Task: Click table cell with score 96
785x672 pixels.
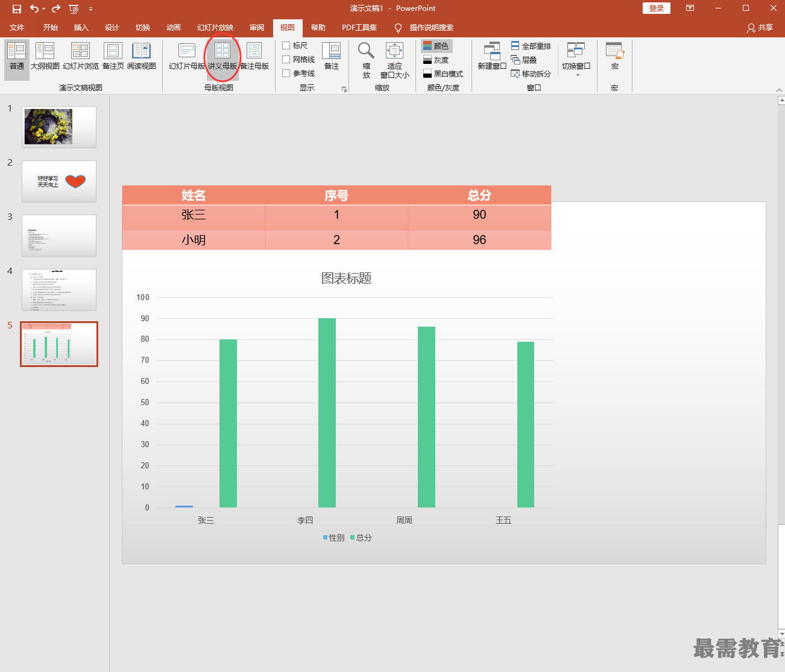Action: [479, 240]
